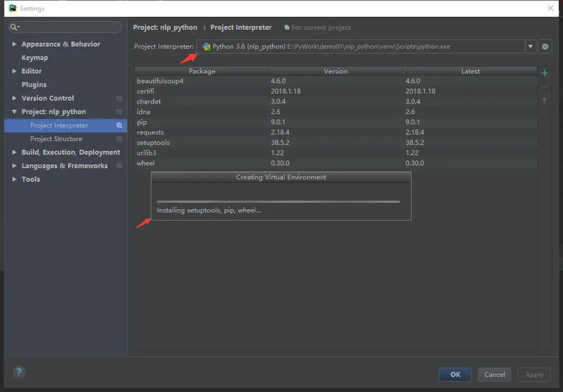Click the project-level icon beside Project Structure

point(119,139)
